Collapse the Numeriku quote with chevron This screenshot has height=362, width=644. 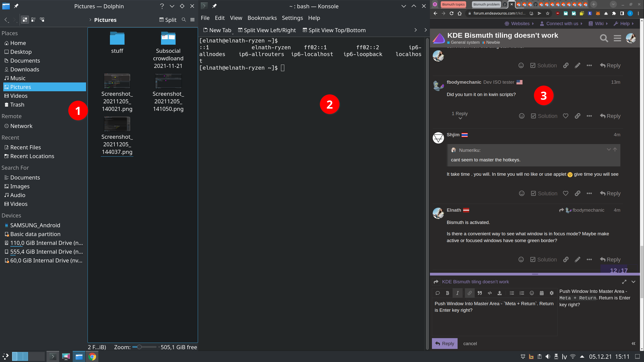[x=609, y=149]
